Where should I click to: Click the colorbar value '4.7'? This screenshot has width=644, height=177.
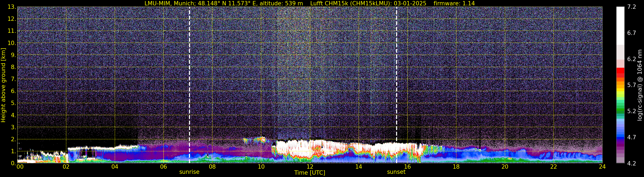point(632,137)
